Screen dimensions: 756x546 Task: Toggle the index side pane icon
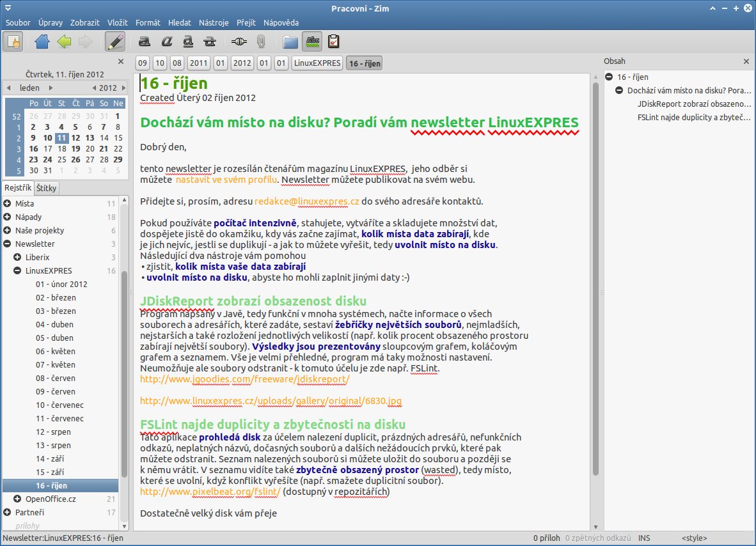pos(13,42)
